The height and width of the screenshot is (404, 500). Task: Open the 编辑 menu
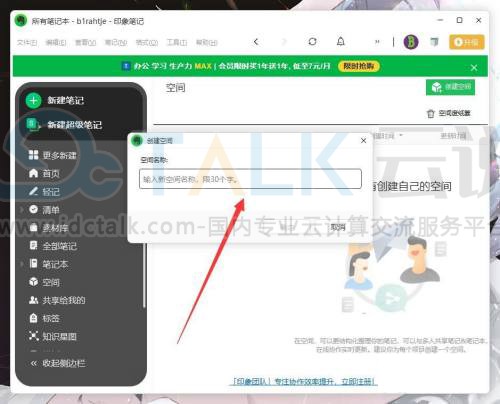[x=56, y=42]
